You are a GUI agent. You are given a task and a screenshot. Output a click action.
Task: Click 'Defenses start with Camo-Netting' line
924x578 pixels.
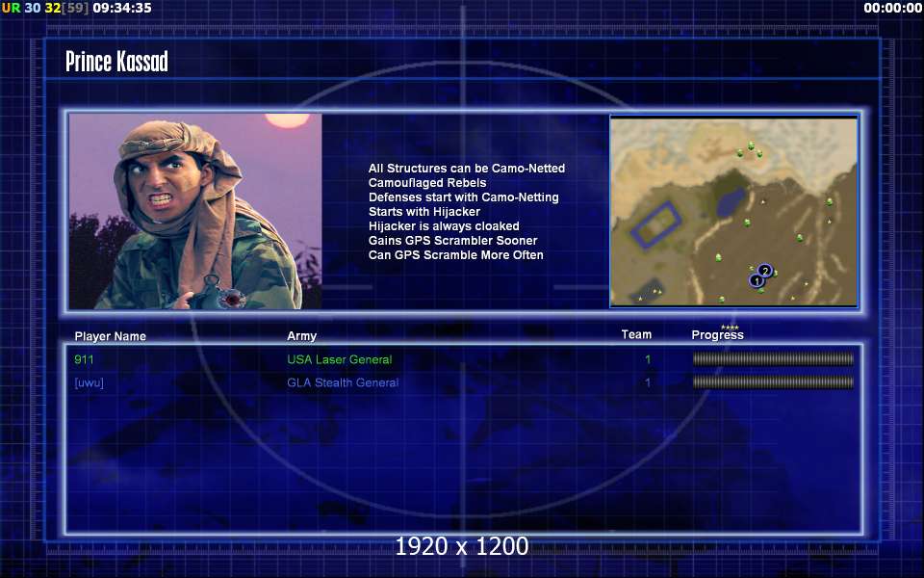tap(464, 197)
